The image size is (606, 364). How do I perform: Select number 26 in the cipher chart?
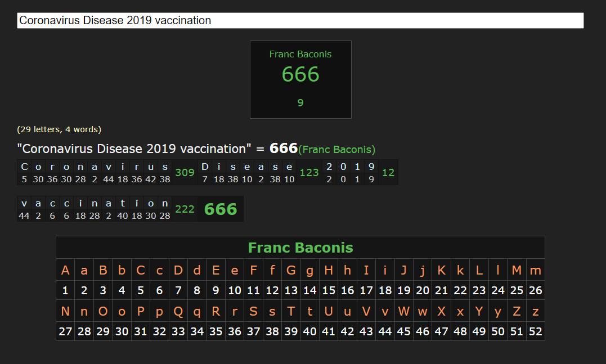click(x=535, y=290)
